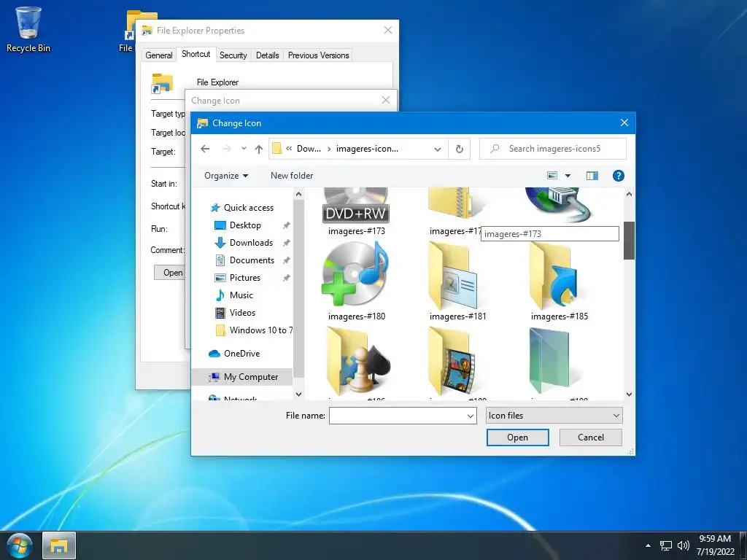Refresh the imageres-icons5 folder view
The width and height of the screenshot is (747, 560).
pos(460,149)
